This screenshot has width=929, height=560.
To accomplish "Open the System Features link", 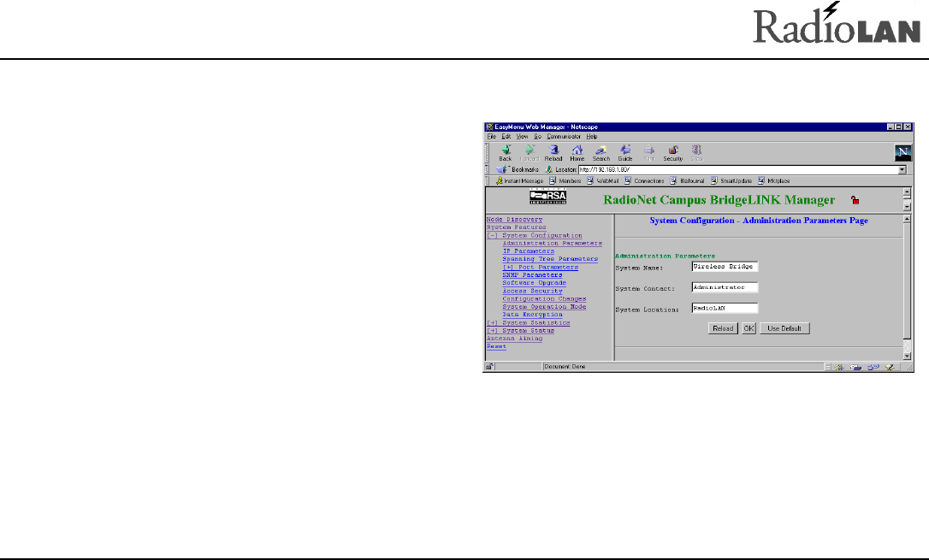I will click(x=516, y=227).
